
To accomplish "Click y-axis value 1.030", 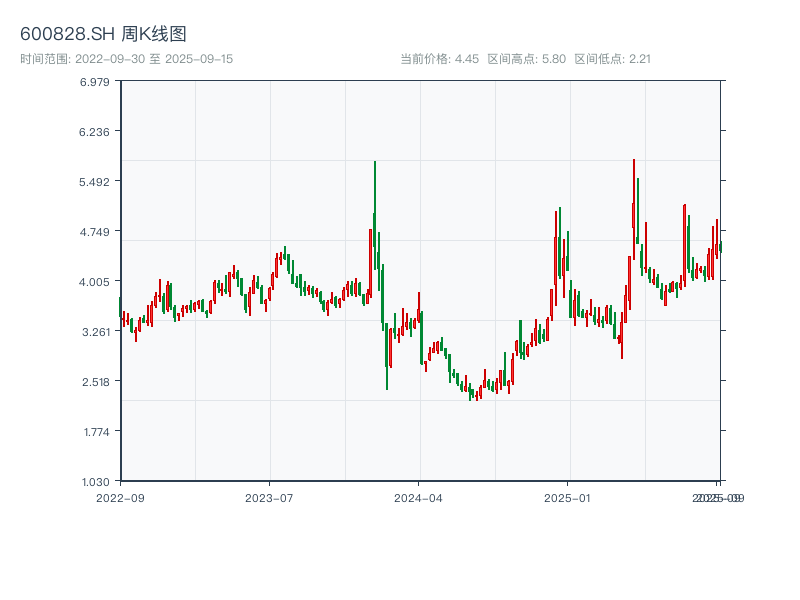I will click(95, 482).
